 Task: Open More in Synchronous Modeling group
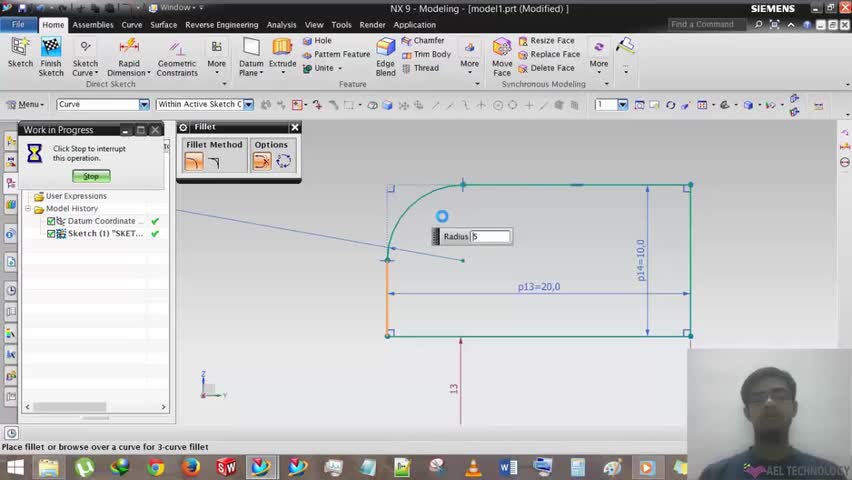tap(599, 55)
